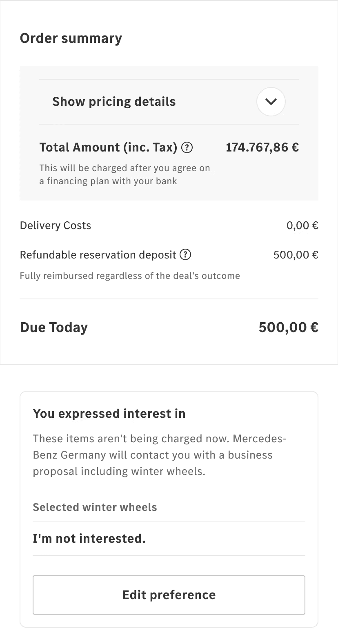The width and height of the screenshot is (338, 644).
Task: Select the 500,00 € deposit value
Action: (296, 255)
